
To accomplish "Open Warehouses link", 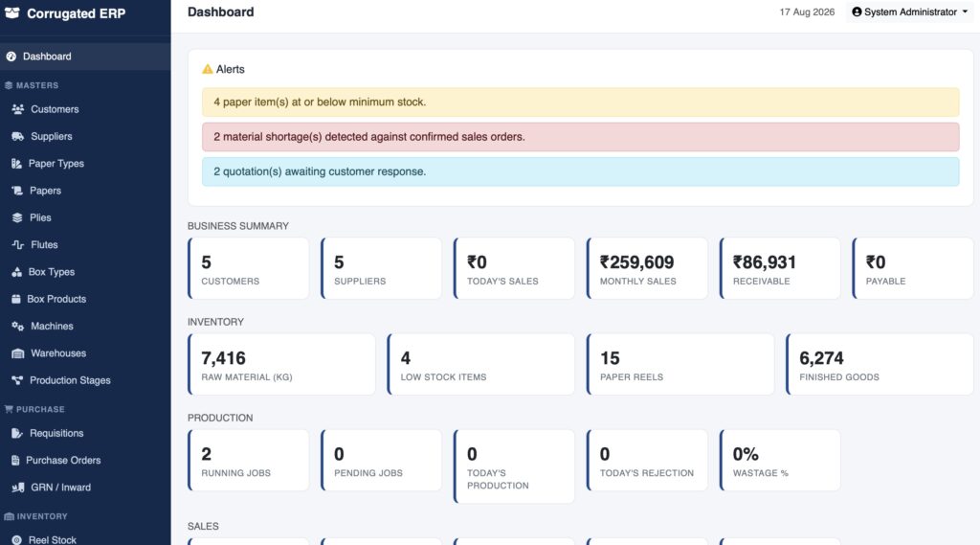I will [x=85, y=353].
